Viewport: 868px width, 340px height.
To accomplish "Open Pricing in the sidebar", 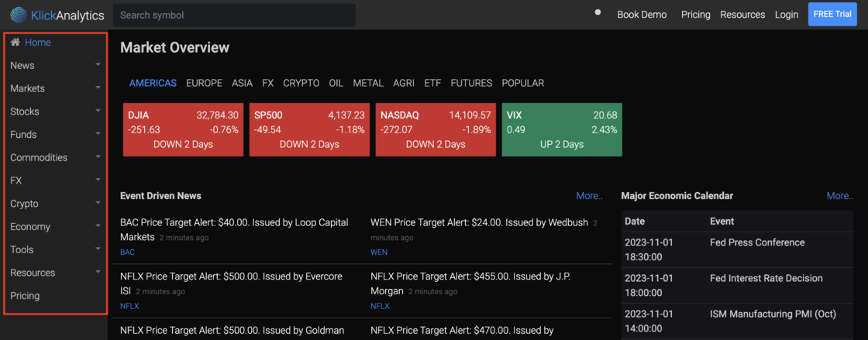I will (25, 296).
